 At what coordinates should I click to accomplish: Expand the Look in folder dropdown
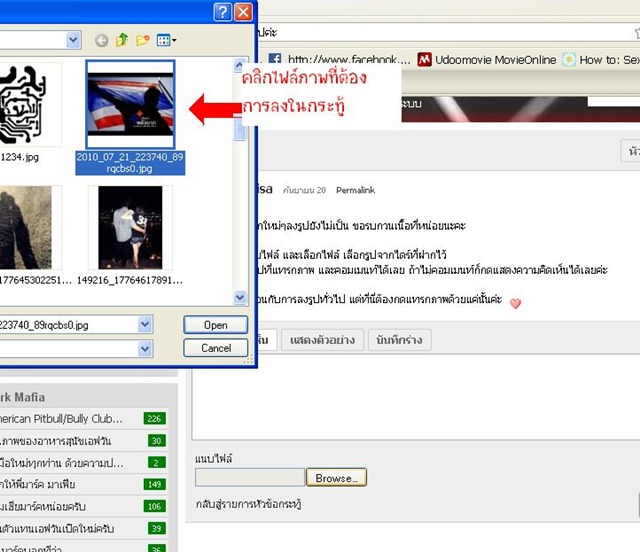[73, 40]
